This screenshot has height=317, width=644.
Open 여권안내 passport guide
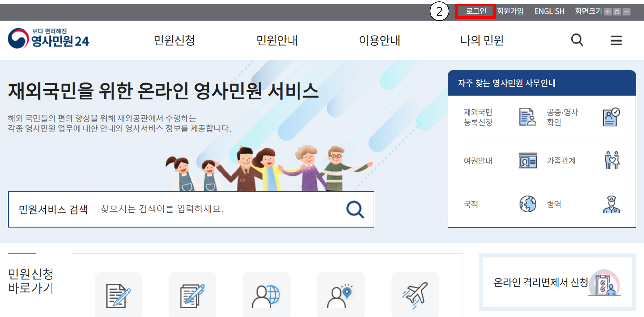tap(499, 160)
